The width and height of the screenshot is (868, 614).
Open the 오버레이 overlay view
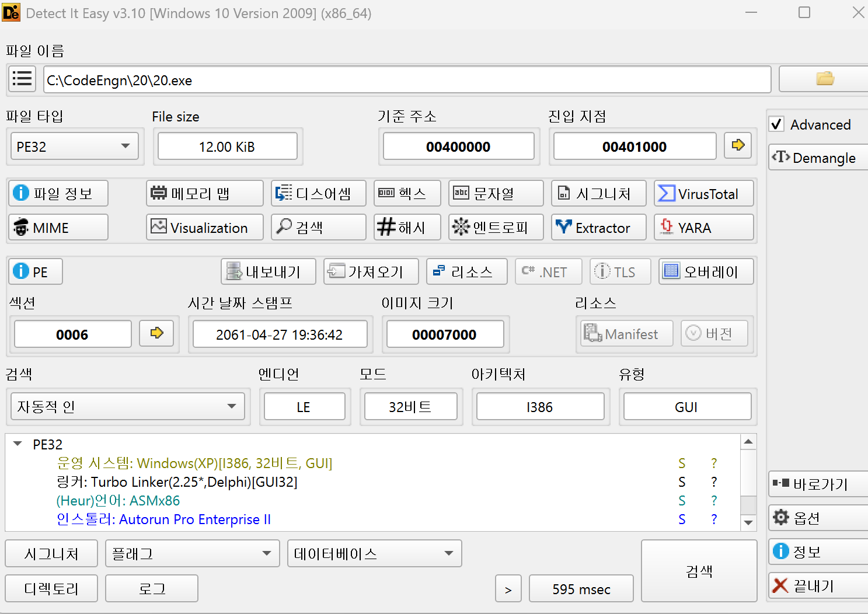tap(706, 271)
